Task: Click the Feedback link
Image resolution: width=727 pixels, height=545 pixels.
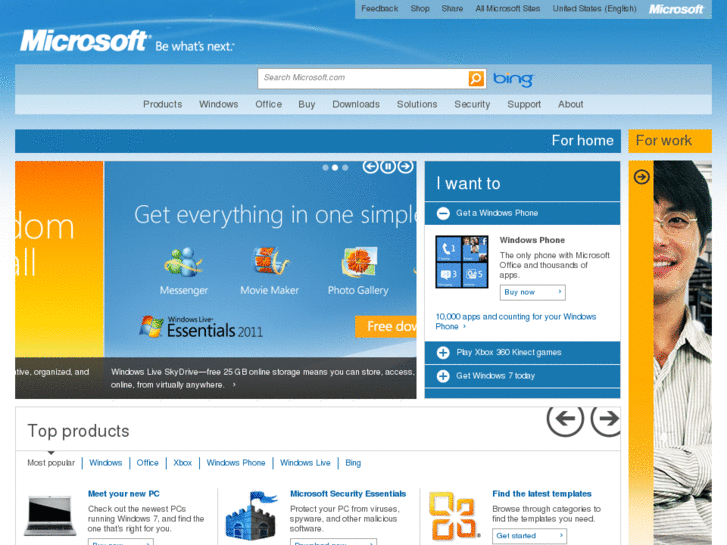Action: (380, 8)
